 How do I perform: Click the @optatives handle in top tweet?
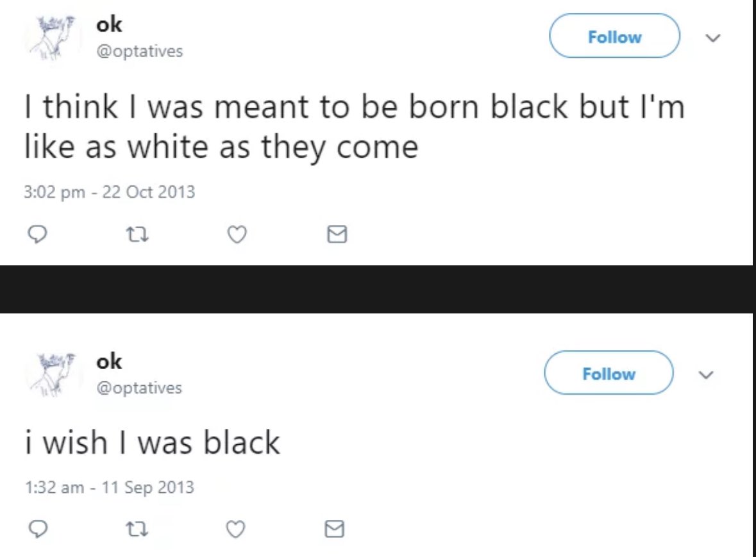(x=139, y=51)
